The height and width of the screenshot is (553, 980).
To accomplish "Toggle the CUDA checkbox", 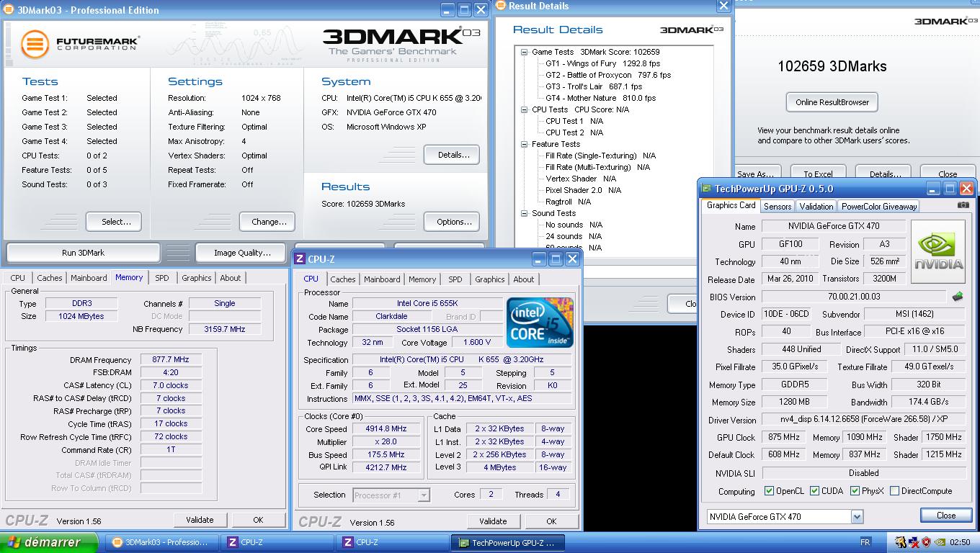I will (814, 491).
